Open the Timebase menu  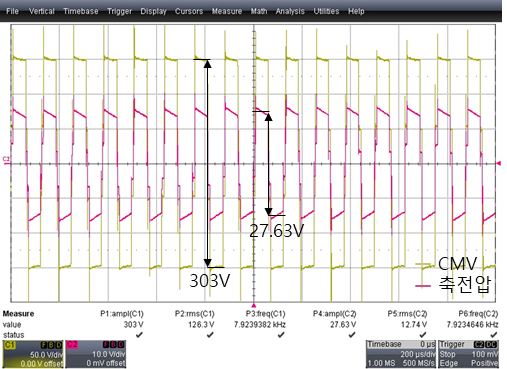pyautogui.click(x=81, y=11)
